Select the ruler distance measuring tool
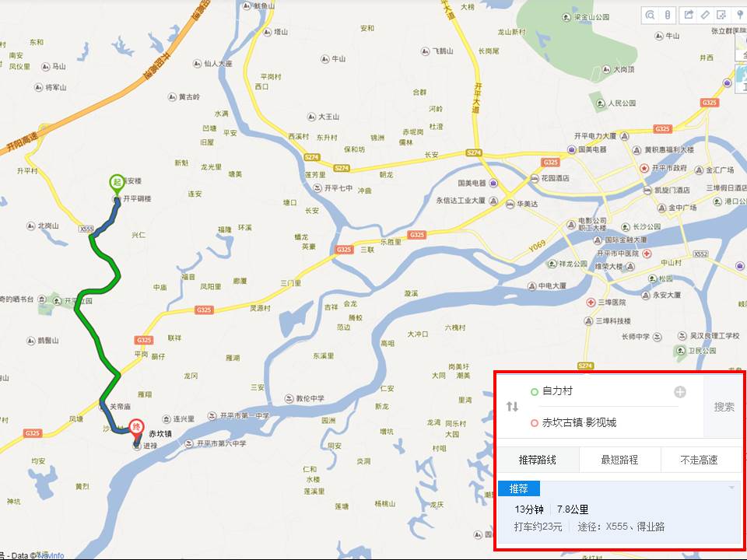The width and height of the screenshot is (747, 560). coord(705,16)
